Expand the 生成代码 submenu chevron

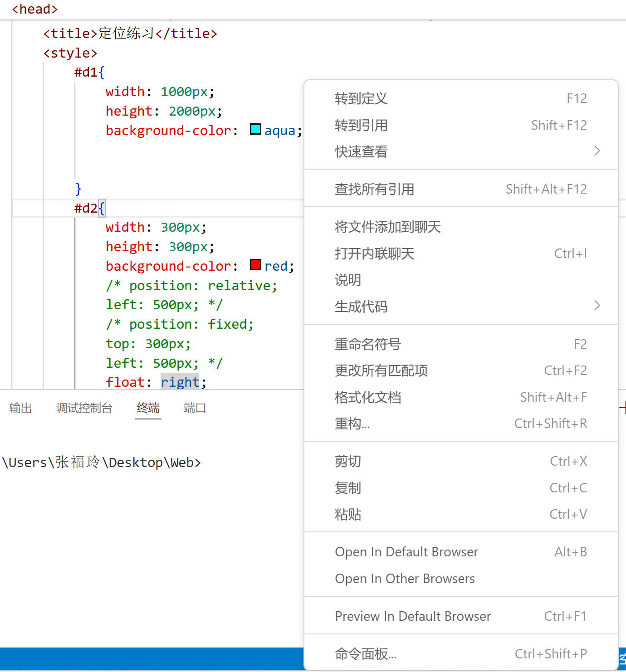[x=597, y=306]
